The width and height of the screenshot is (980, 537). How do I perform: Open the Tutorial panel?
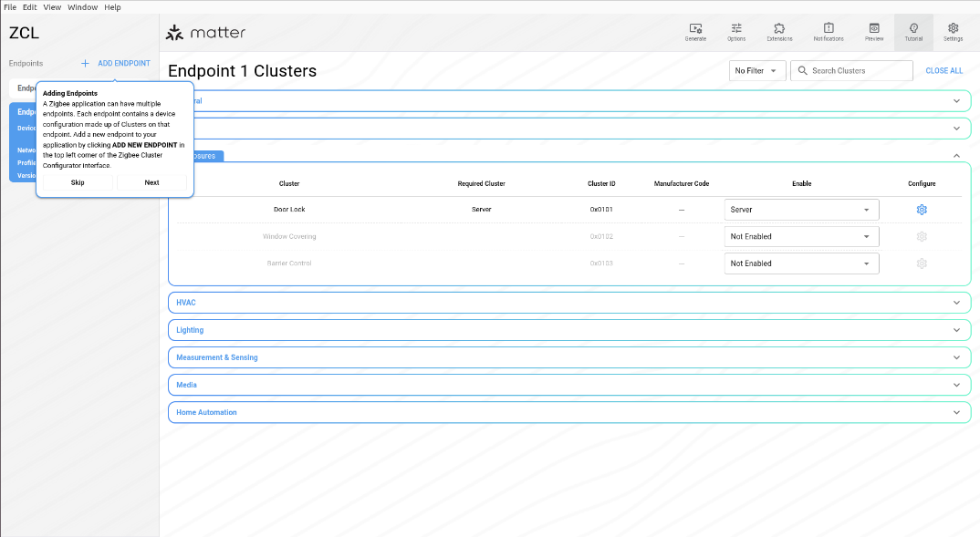912,31
